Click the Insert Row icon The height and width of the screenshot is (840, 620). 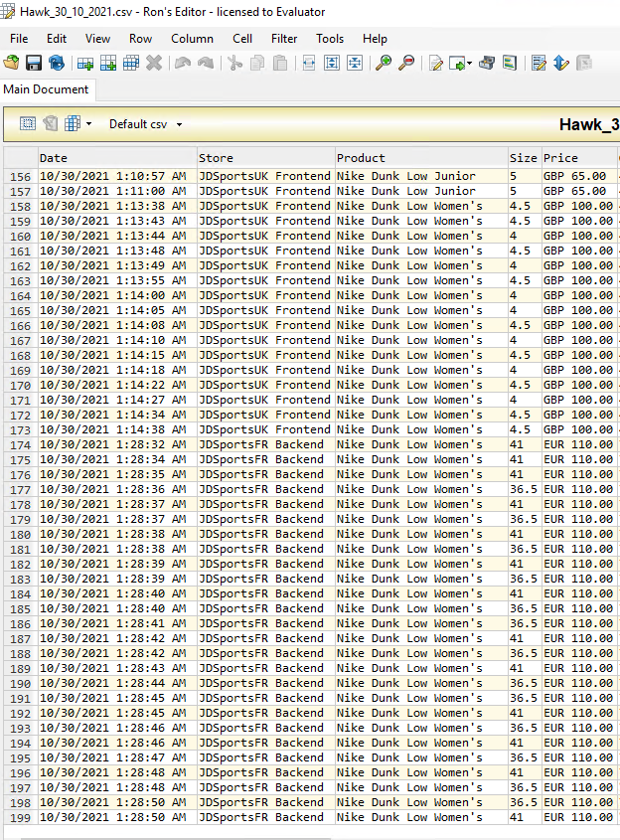(85, 64)
